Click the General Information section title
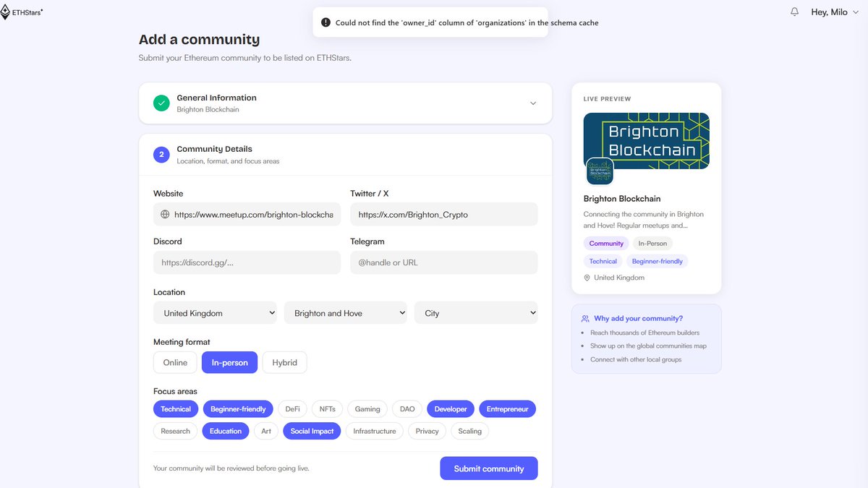This screenshot has height=488, width=868. tap(216, 98)
